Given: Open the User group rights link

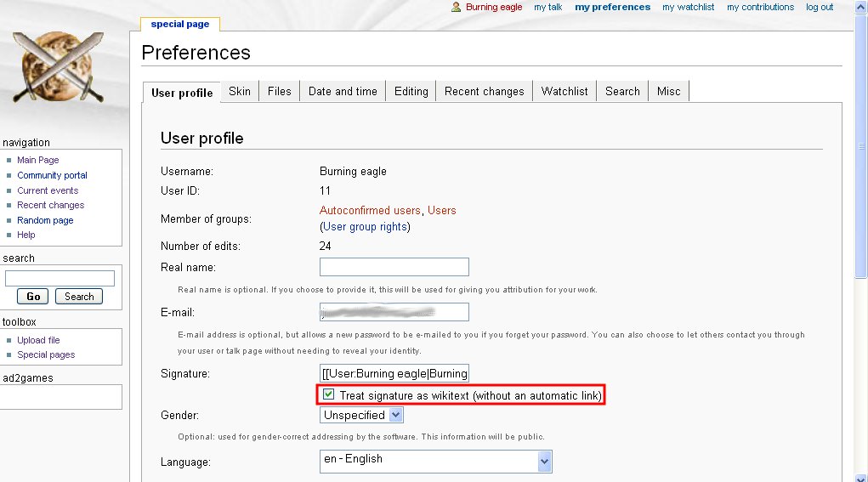Looking at the screenshot, I should point(366,227).
